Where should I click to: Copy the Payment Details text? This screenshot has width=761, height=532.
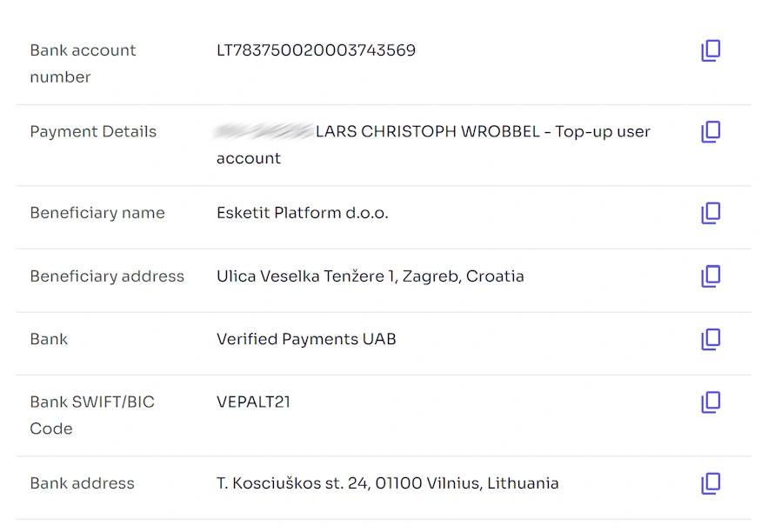[711, 132]
